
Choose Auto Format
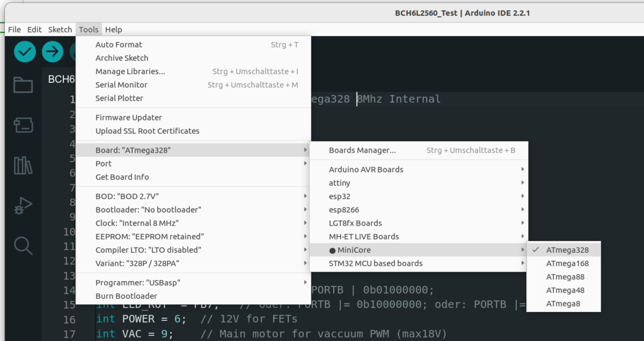point(193,45)
